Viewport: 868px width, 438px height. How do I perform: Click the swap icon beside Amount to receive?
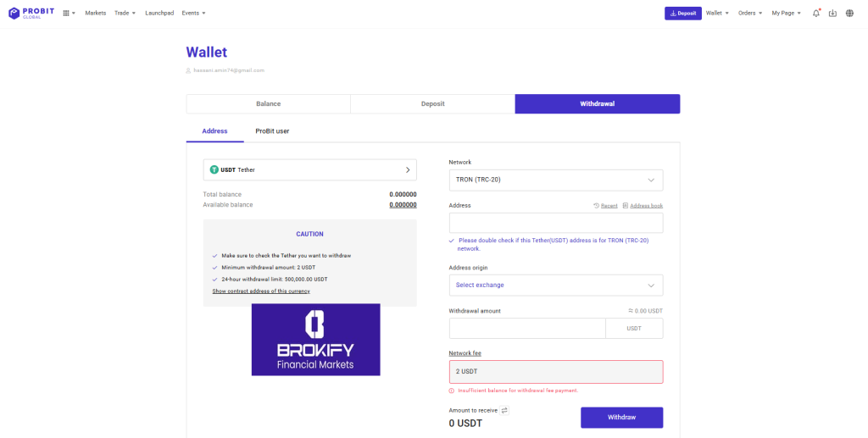[504, 410]
